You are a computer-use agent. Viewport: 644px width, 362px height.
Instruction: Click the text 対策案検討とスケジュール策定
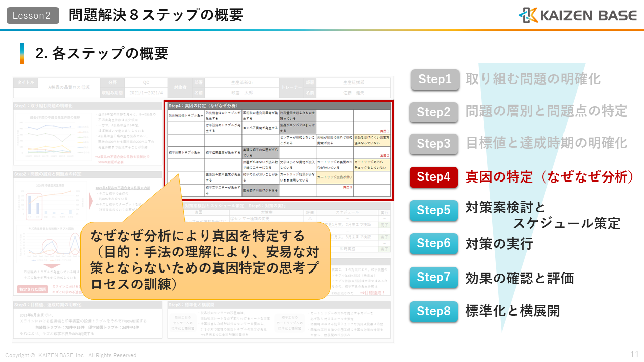pos(543,215)
